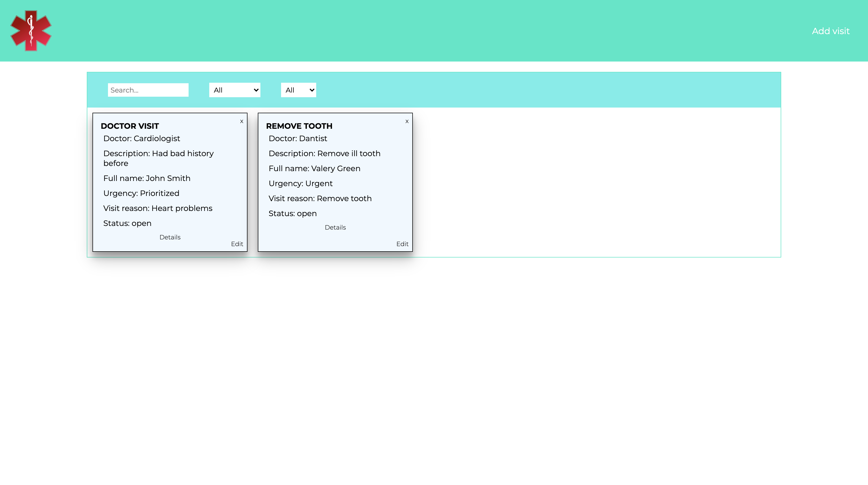Screen dimensions: 868x485
Task: Edit the Doctor Visit card
Action: pyautogui.click(x=237, y=244)
